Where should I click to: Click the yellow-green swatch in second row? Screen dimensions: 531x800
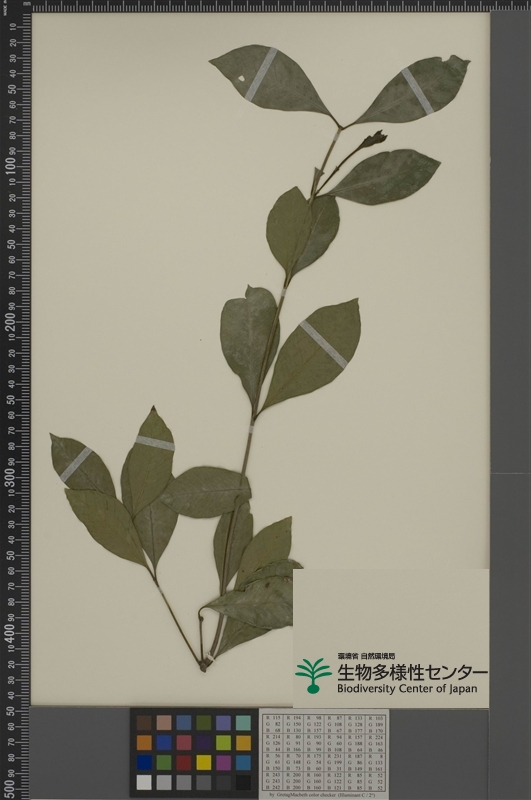click(223, 742)
